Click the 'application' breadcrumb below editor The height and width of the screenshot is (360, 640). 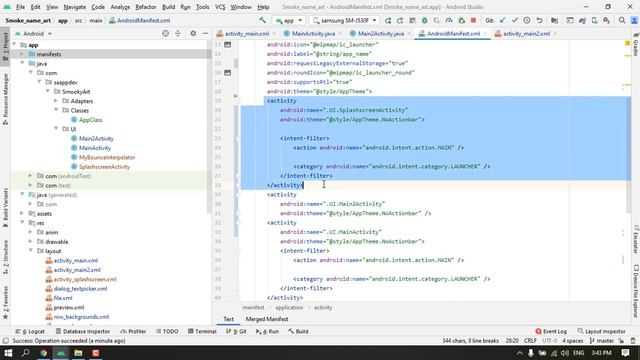coord(289,307)
